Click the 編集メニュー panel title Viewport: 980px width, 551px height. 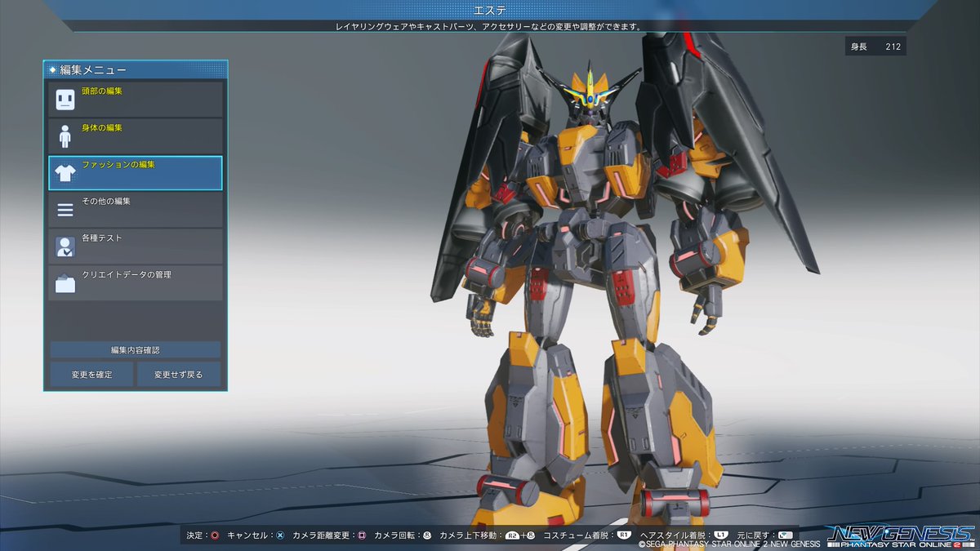point(93,70)
